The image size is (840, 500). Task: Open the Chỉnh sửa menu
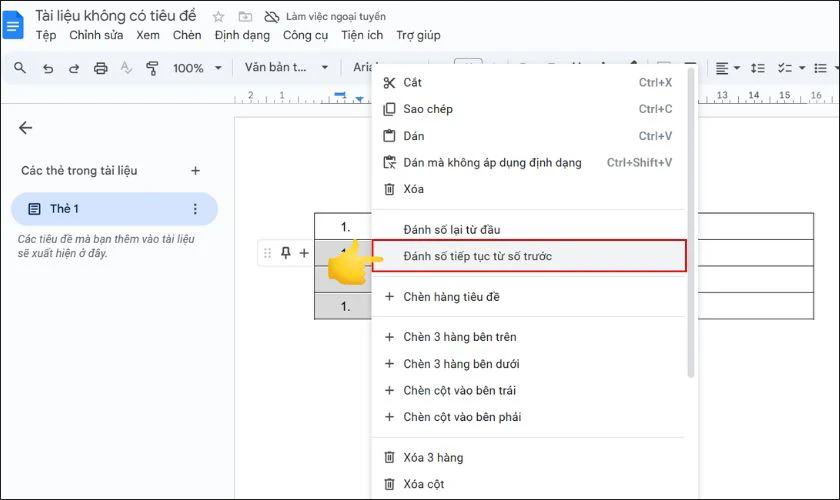(x=96, y=35)
